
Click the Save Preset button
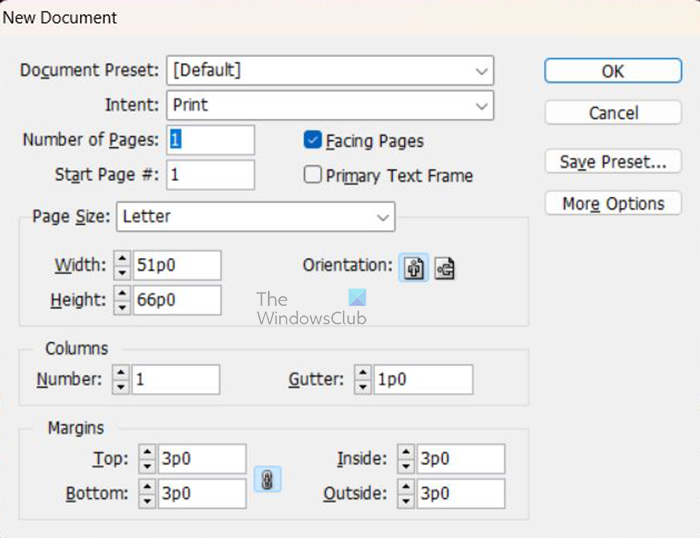click(x=613, y=161)
